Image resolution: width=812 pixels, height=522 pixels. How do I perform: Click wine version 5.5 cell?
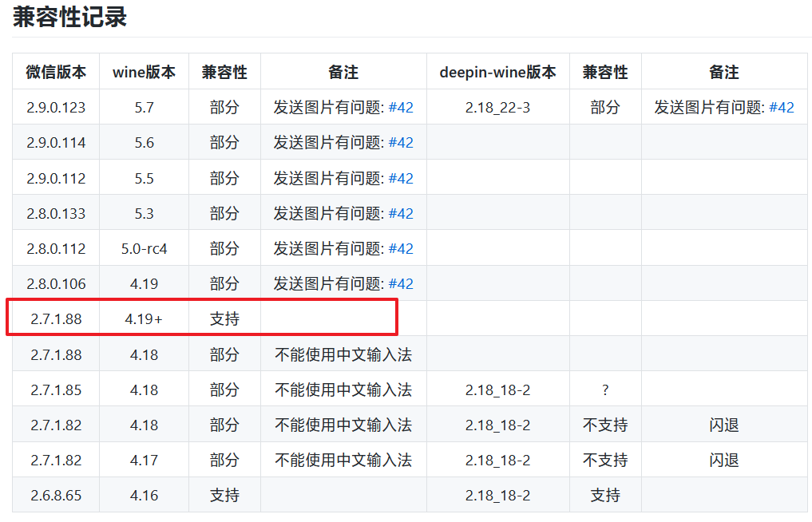pos(144,178)
